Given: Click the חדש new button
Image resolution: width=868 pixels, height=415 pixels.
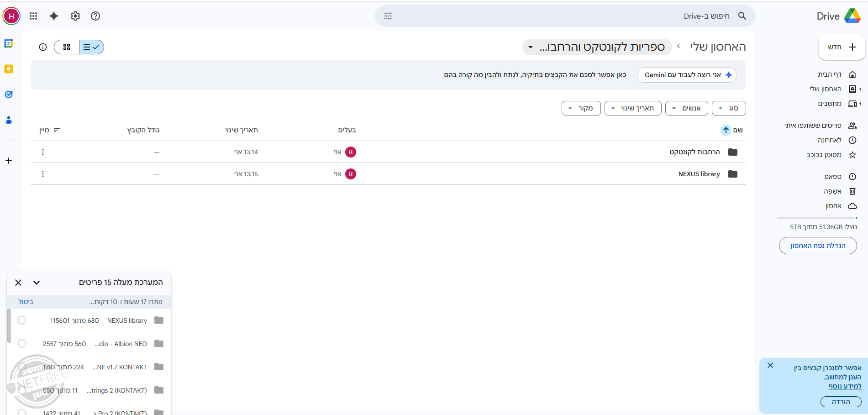Looking at the screenshot, I should tap(842, 47).
